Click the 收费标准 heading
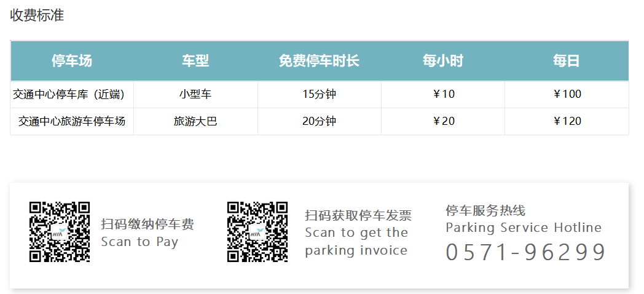 37,15
